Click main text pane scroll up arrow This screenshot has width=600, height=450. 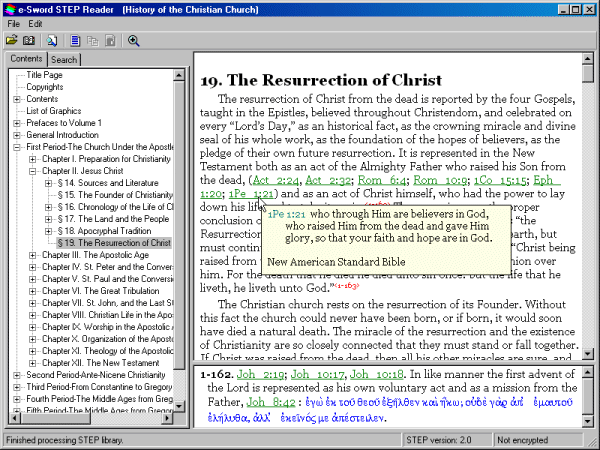pos(588,59)
